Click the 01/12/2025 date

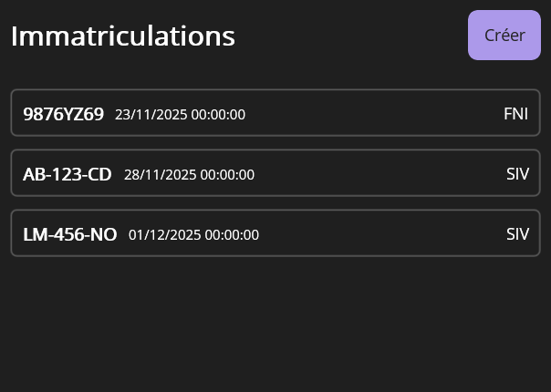164,235
